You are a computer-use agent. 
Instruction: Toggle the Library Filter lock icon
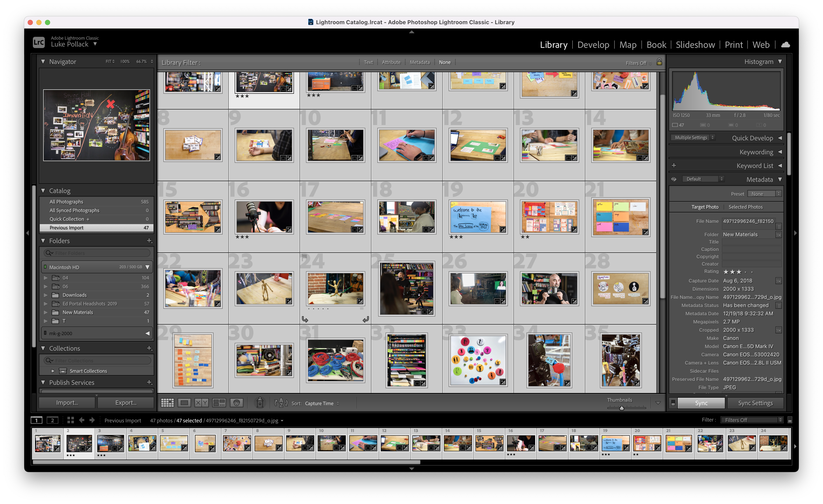(x=659, y=62)
